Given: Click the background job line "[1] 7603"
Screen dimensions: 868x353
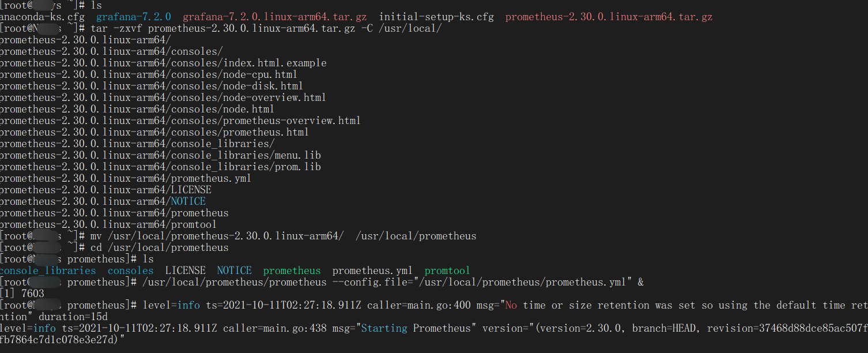Looking at the screenshot, I should point(22,294).
